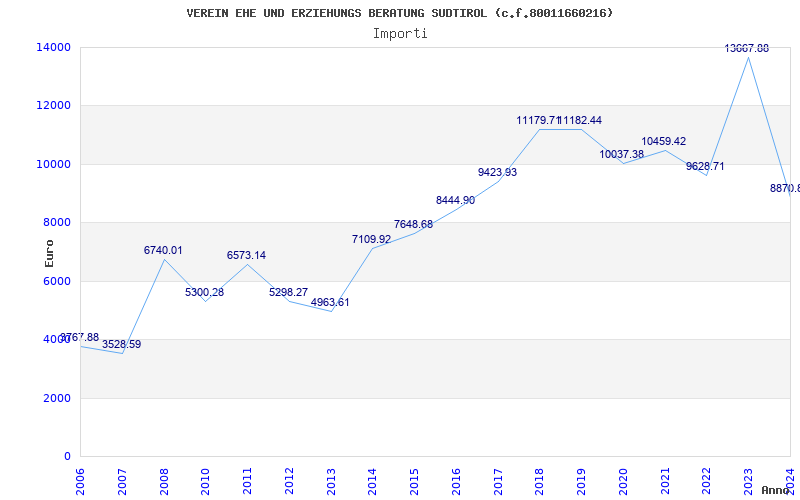Click the 2014 year label
The width and height of the screenshot is (800, 500).
tap(372, 481)
